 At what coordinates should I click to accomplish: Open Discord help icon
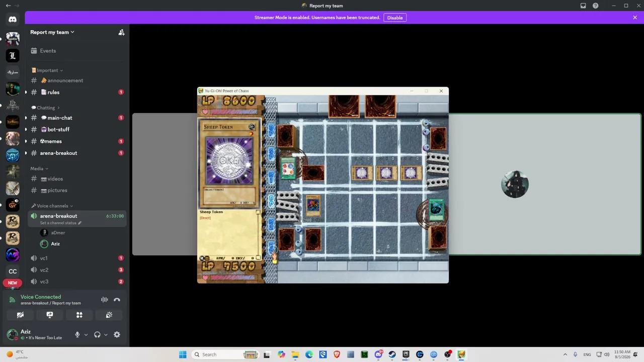pyautogui.click(x=596, y=6)
